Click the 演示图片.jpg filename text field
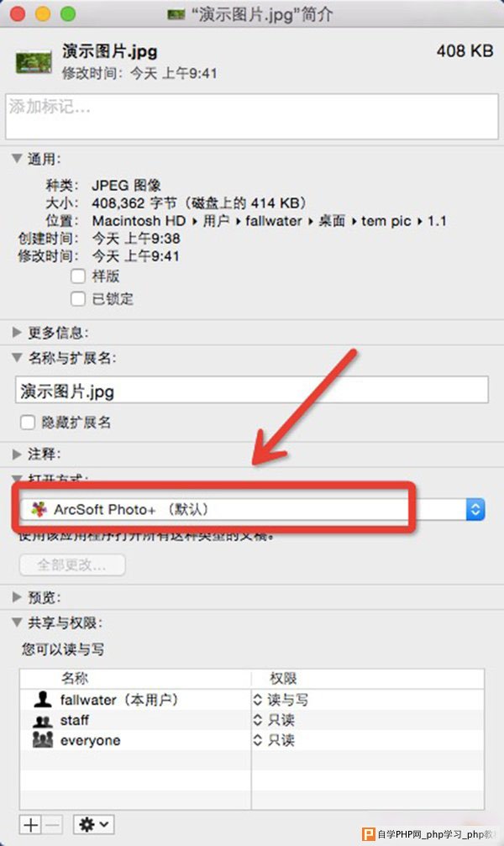The width and height of the screenshot is (504, 846). pyautogui.click(x=252, y=390)
